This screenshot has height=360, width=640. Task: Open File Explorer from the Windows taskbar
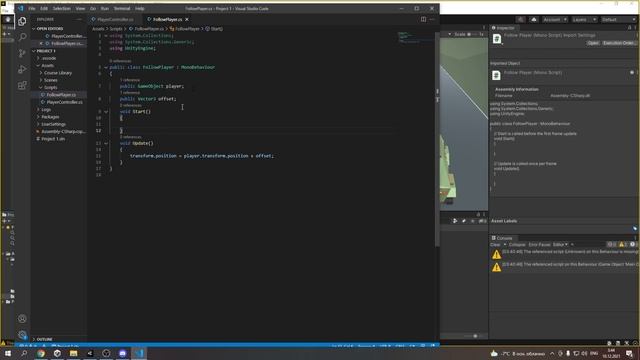point(73,353)
